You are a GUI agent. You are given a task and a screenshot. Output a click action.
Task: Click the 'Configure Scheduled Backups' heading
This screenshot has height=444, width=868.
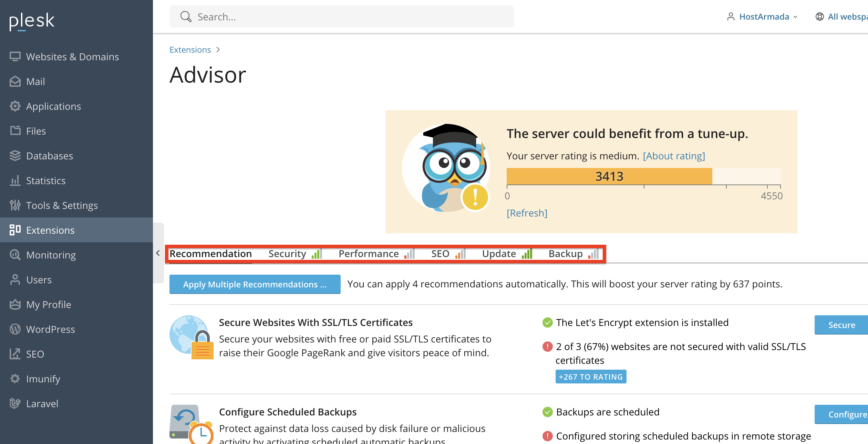[288, 412]
